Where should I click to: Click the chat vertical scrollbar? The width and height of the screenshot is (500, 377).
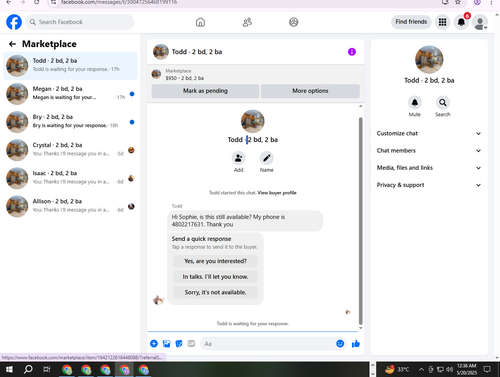(x=360, y=217)
